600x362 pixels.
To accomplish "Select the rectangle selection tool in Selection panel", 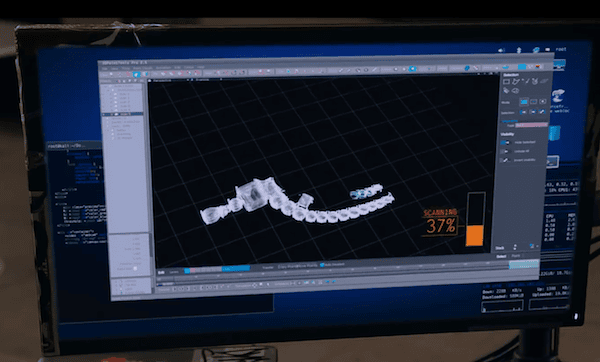I will click(506, 82).
